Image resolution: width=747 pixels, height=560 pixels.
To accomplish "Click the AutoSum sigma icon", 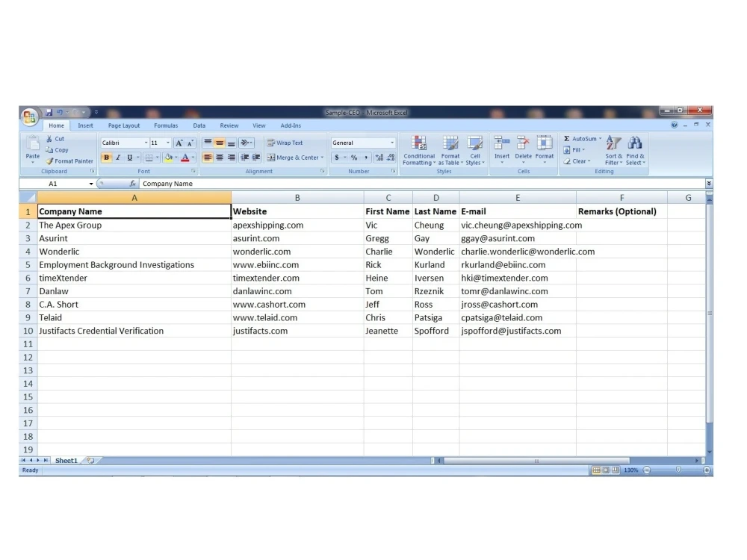I will coord(567,139).
